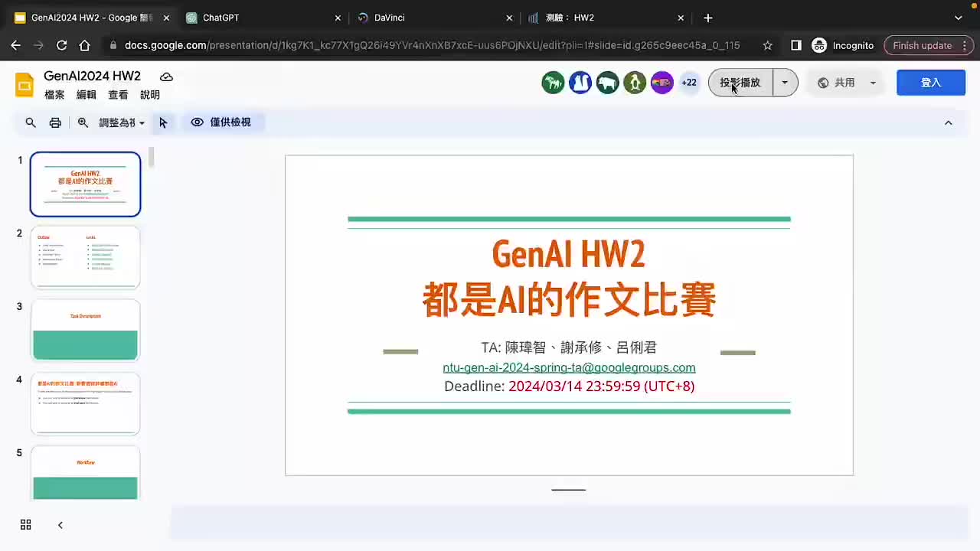Click the third dark green avatar
This screenshot has height=551, width=980.
coord(607,83)
